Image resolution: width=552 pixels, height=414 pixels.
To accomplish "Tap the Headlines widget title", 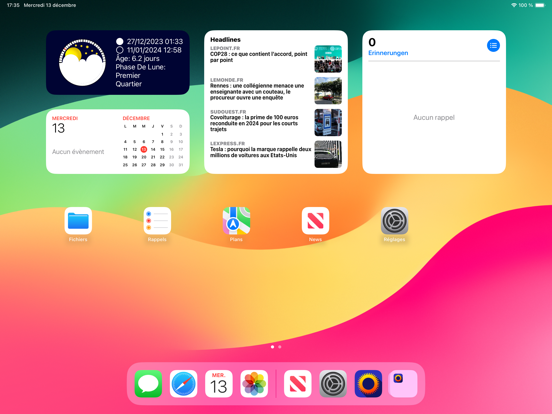I will [x=225, y=40].
